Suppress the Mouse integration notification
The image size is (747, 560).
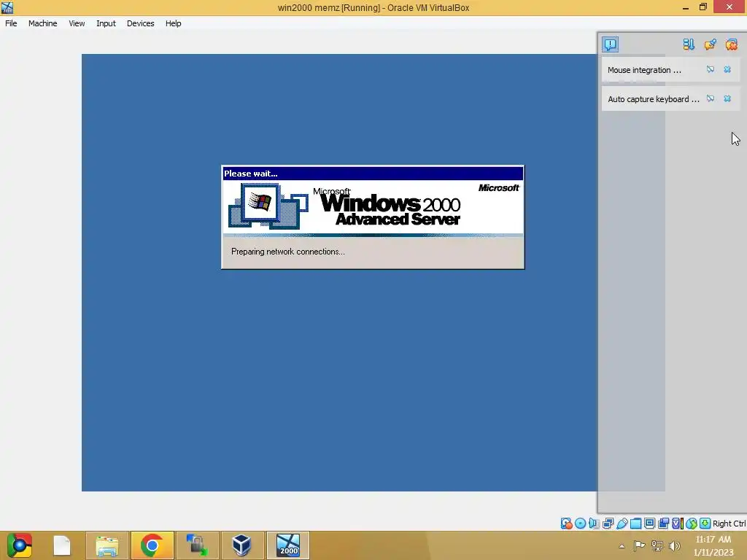pyautogui.click(x=711, y=69)
